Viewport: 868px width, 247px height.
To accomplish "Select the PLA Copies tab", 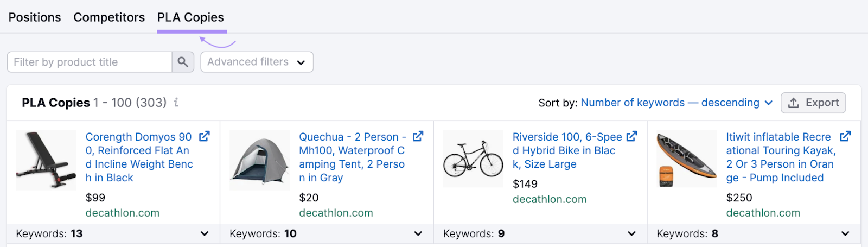I will (190, 17).
